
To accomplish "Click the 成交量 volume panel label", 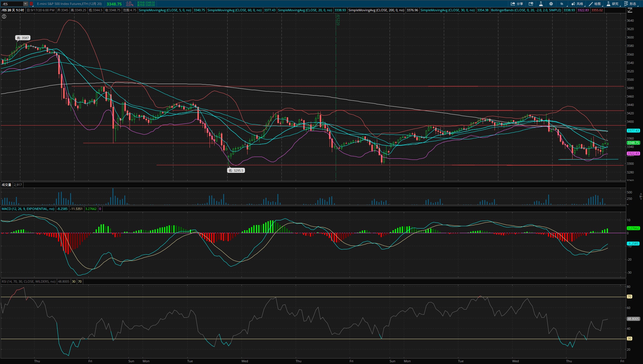I will point(6,185).
